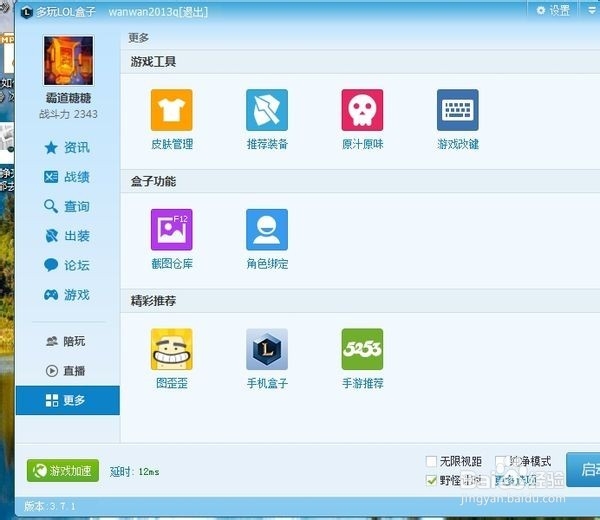Screen dimensions: 600x520
Task: Click the 版本 3.7.1 version text
Action: pyautogui.click(x=50, y=506)
